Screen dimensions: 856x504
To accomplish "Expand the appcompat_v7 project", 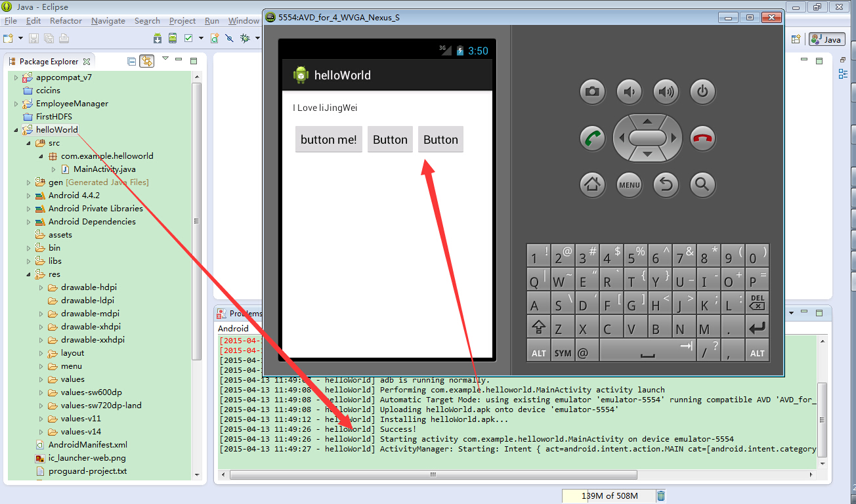I will pyautogui.click(x=16, y=77).
